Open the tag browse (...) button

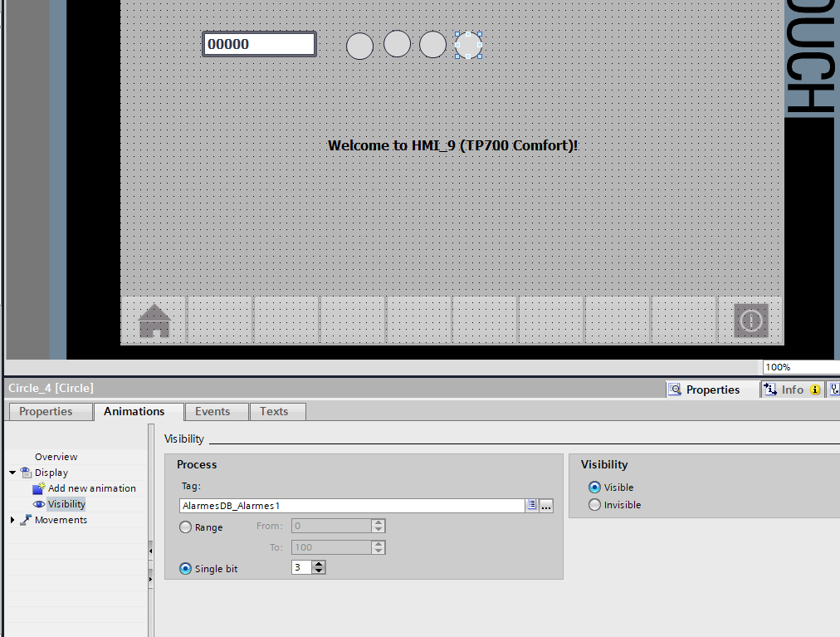tap(546, 505)
